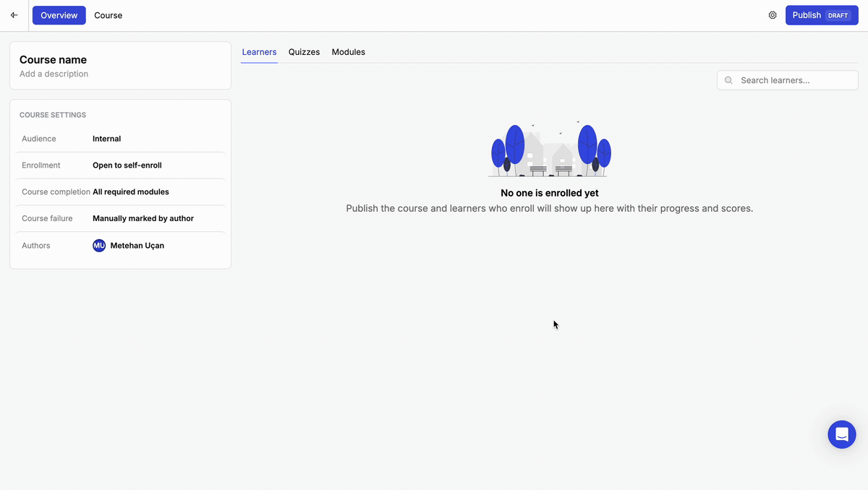
Task: Change Course completion All required modules
Action: (x=131, y=192)
